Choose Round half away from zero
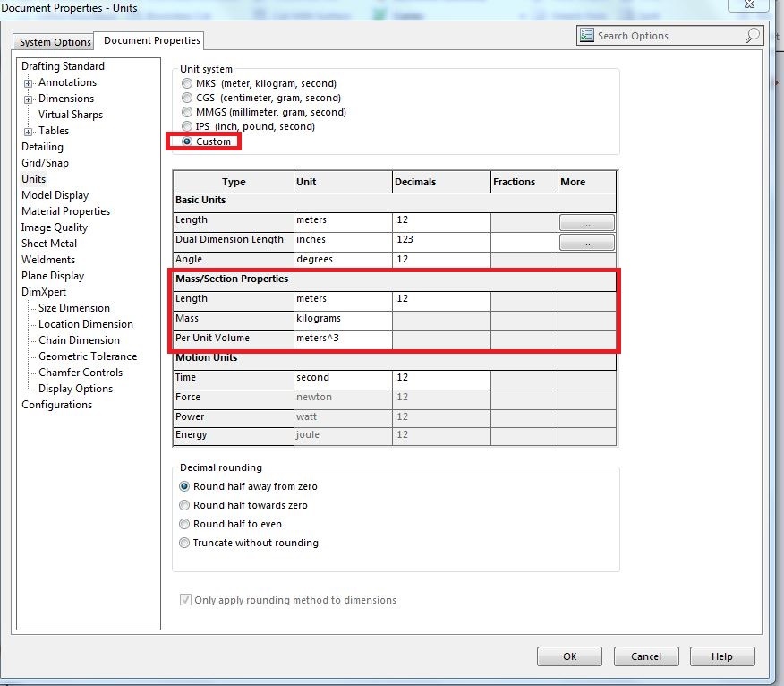The height and width of the screenshot is (686, 784). [184, 486]
